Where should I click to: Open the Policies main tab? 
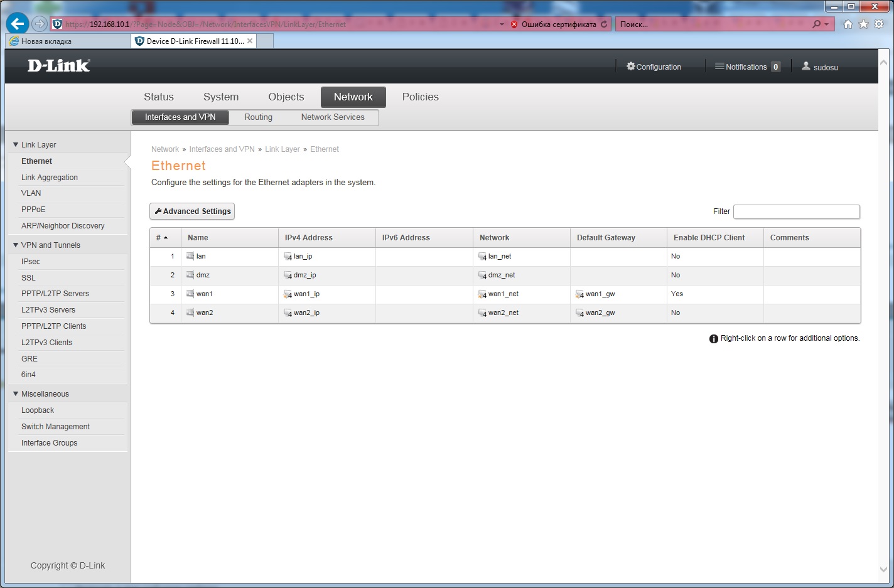point(421,97)
